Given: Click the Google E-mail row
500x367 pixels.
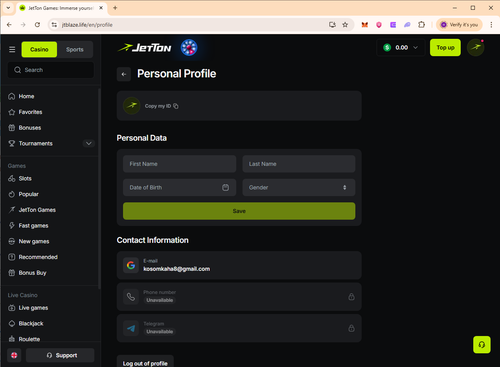Looking at the screenshot, I should 239,265.
